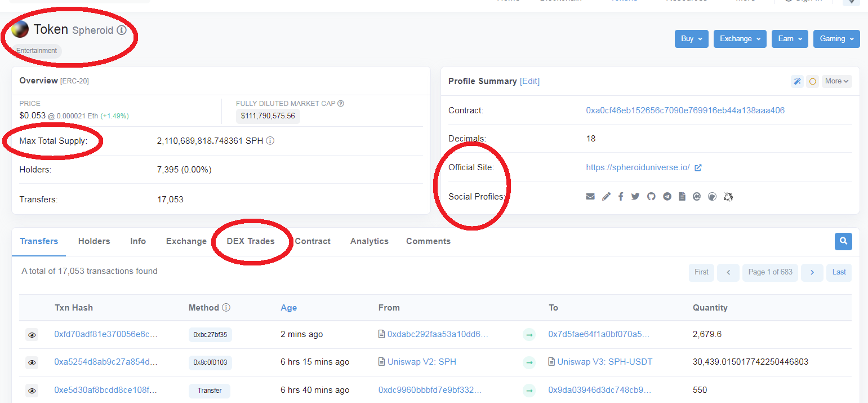This screenshot has height=403, width=868.
Task: Open the Exchange tab
Action: 186,241
